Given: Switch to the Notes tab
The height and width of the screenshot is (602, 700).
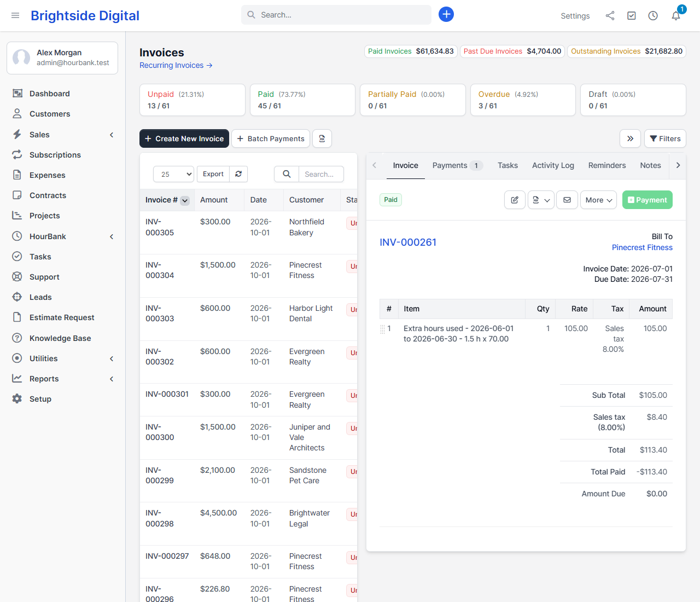Looking at the screenshot, I should [x=650, y=165].
